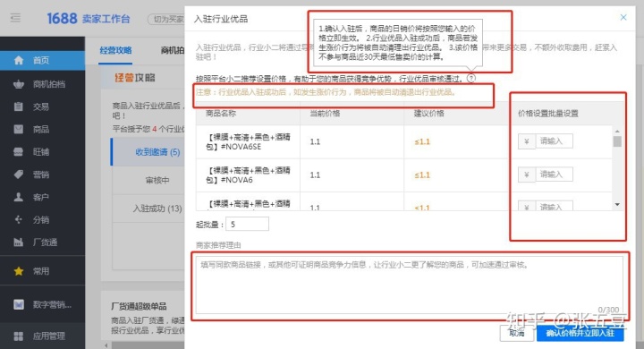
Task: Select the 审核中 tab
Action: [x=157, y=180]
